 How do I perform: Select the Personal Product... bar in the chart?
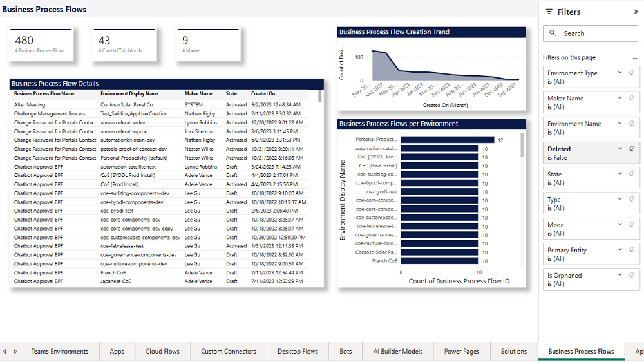(448, 140)
